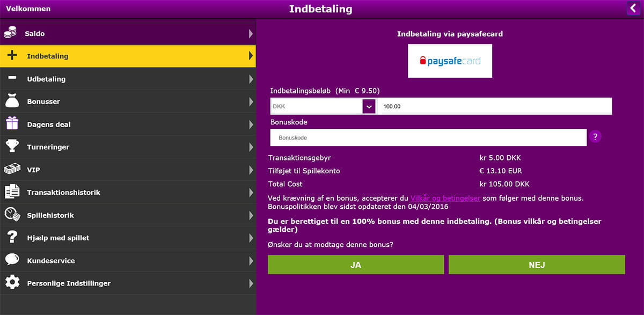Decline the bonus with NEJ
Viewport: 644px width, 315px height.
537,265
